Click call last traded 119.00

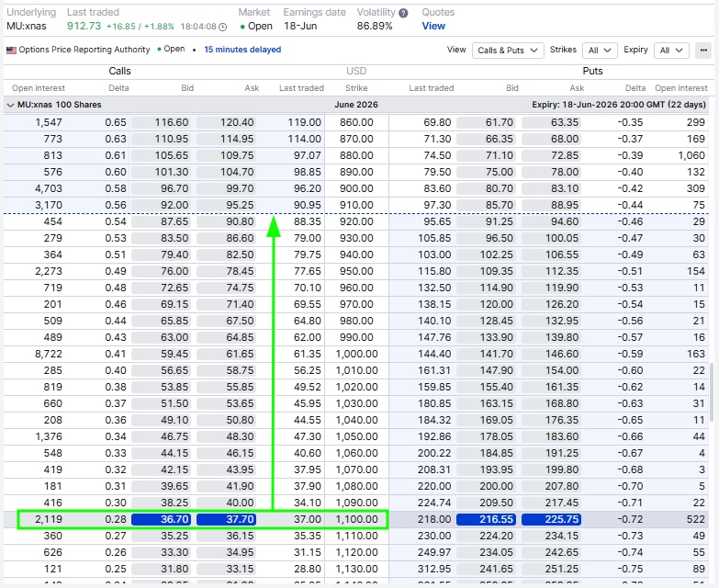pos(305,122)
